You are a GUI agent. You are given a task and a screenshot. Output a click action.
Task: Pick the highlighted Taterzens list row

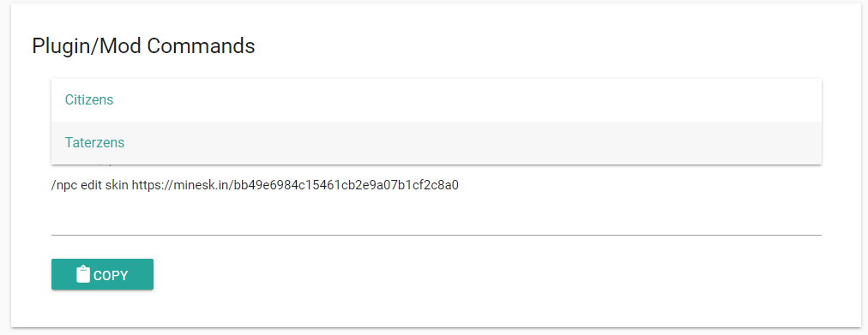437,142
